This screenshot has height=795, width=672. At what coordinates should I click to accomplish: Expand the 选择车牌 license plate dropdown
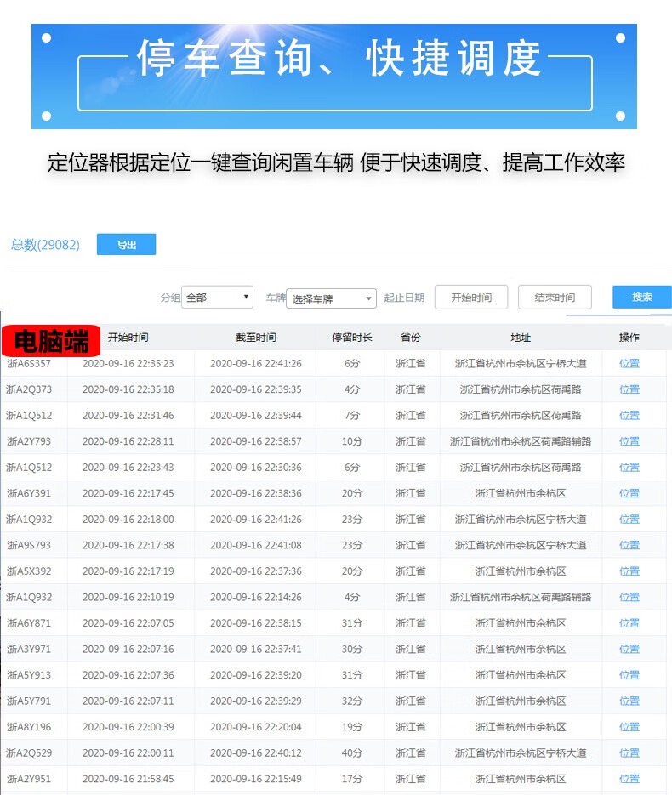[331, 298]
